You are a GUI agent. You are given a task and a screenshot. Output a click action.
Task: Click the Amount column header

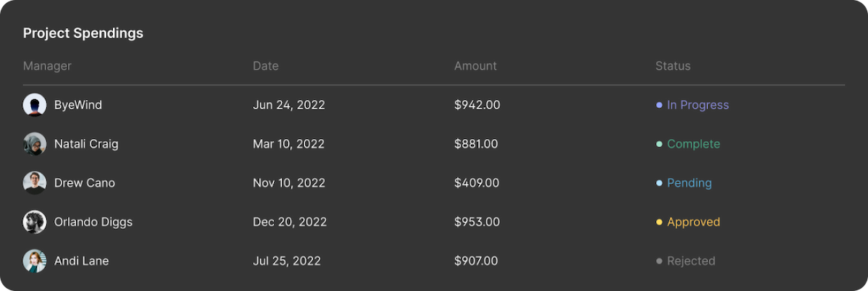[x=475, y=66]
